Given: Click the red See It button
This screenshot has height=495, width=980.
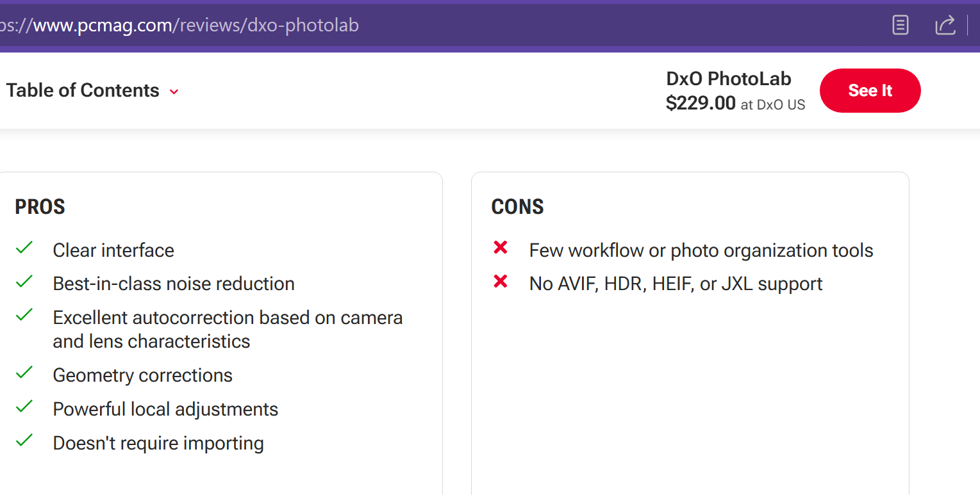Looking at the screenshot, I should click(870, 90).
